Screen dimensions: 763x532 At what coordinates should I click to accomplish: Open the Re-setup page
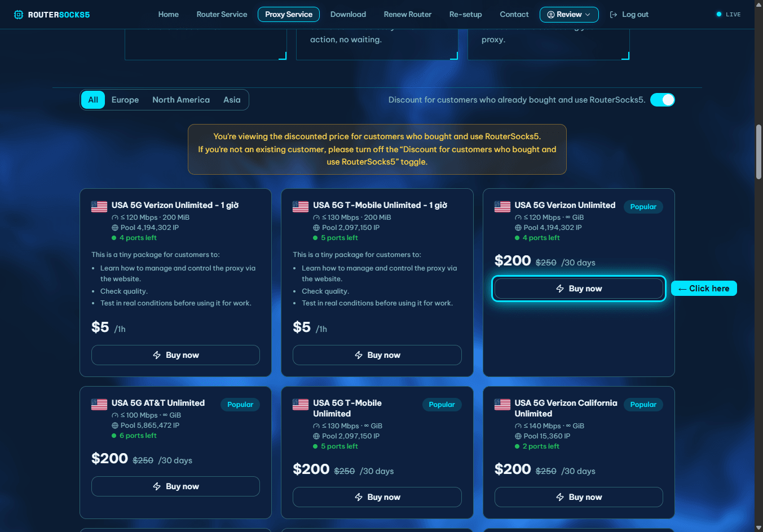(466, 15)
